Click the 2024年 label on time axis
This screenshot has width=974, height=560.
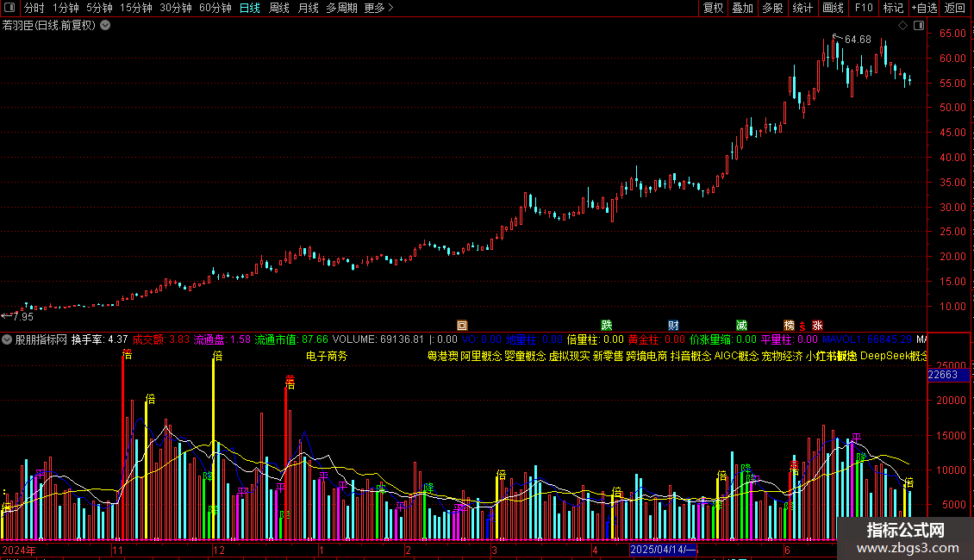tap(19, 550)
